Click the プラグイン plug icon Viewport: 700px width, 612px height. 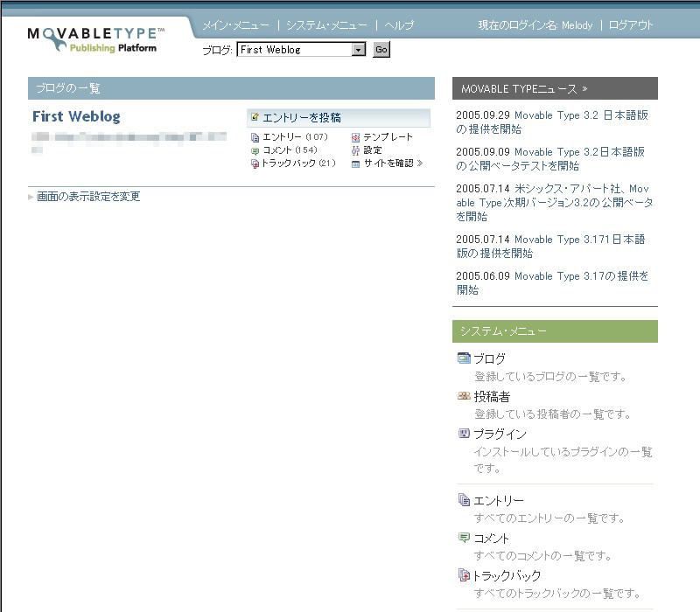464,433
